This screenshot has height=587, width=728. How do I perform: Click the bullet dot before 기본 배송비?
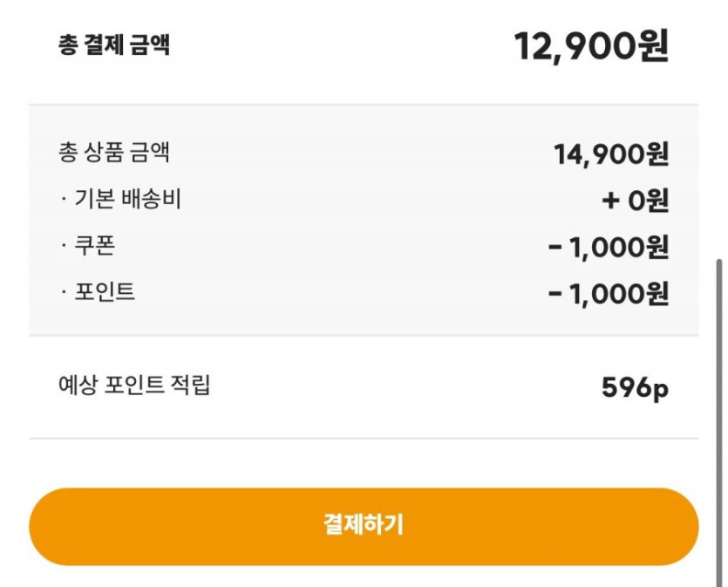(x=64, y=201)
